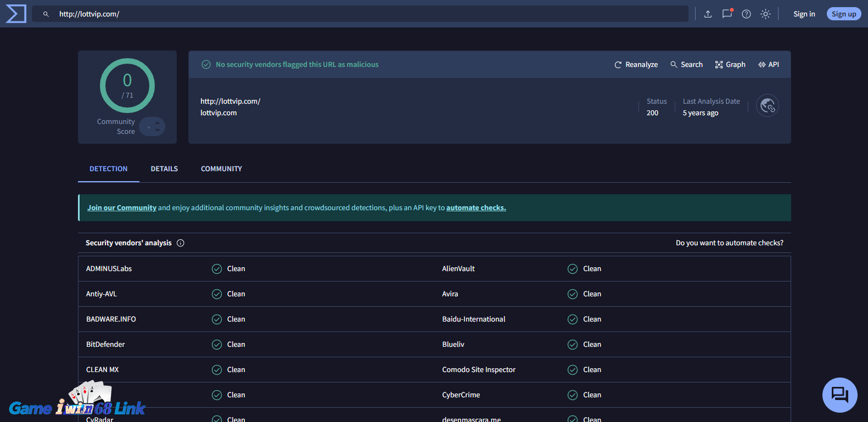The image size is (868, 422).
Task: Click the Sign up button
Action: [844, 14]
